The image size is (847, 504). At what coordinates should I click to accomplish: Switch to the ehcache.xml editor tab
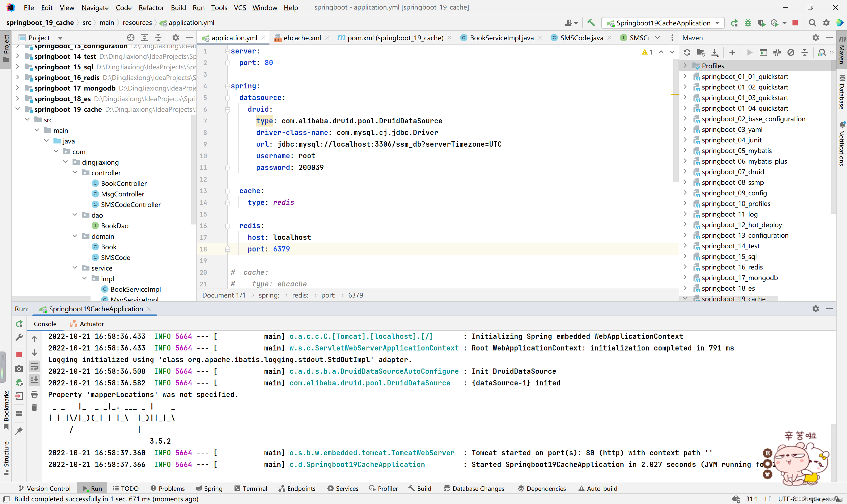pyautogui.click(x=302, y=38)
